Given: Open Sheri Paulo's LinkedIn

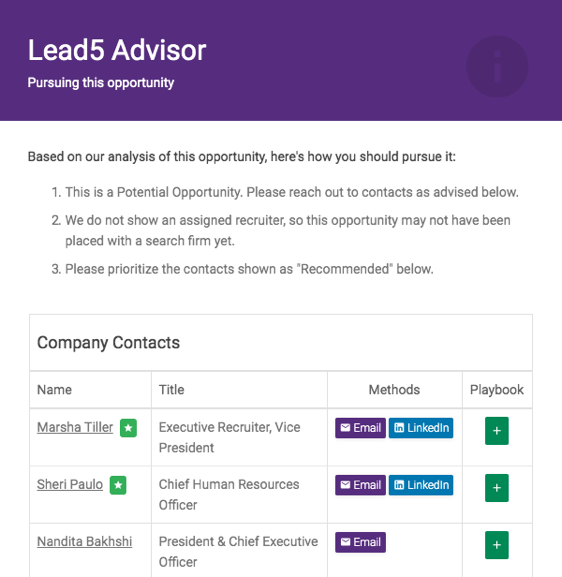Looking at the screenshot, I should 421,485.
